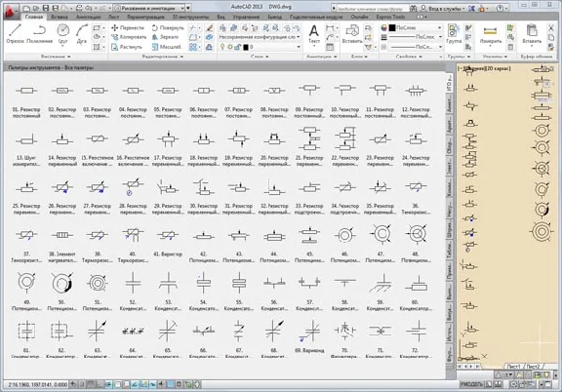Screen dimensions: 562x392
Task: Switch to the Вставка ribbon tab
Action: tap(60, 17)
